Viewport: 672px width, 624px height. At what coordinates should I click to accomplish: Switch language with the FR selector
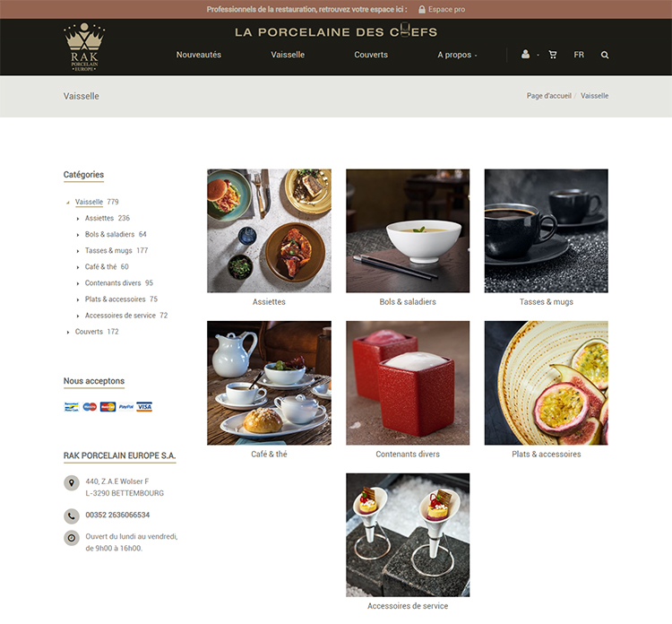tap(579, 55)
